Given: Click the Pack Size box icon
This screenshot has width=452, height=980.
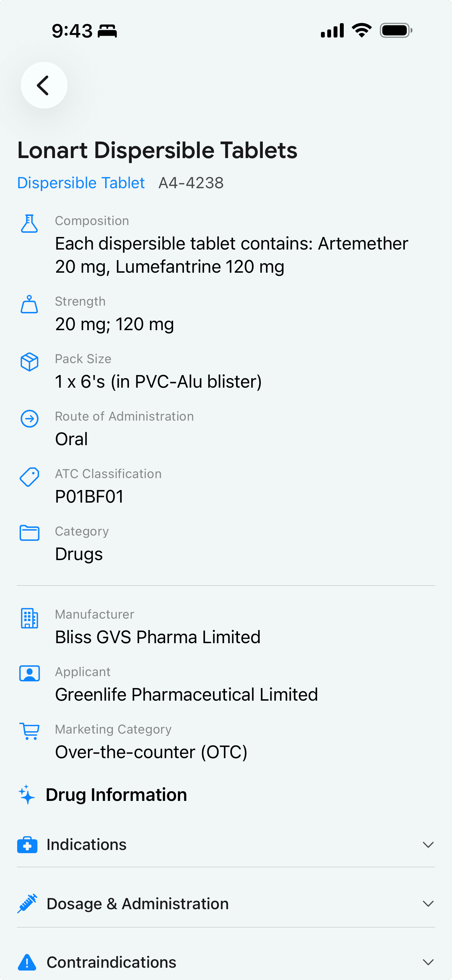Looking at the screenshot, I should 29,361.
